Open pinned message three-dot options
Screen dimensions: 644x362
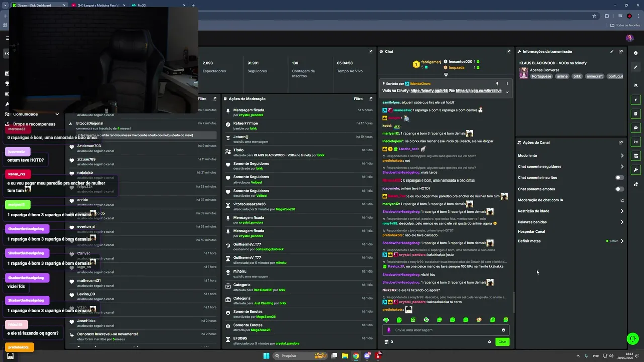tap(507, 84)
